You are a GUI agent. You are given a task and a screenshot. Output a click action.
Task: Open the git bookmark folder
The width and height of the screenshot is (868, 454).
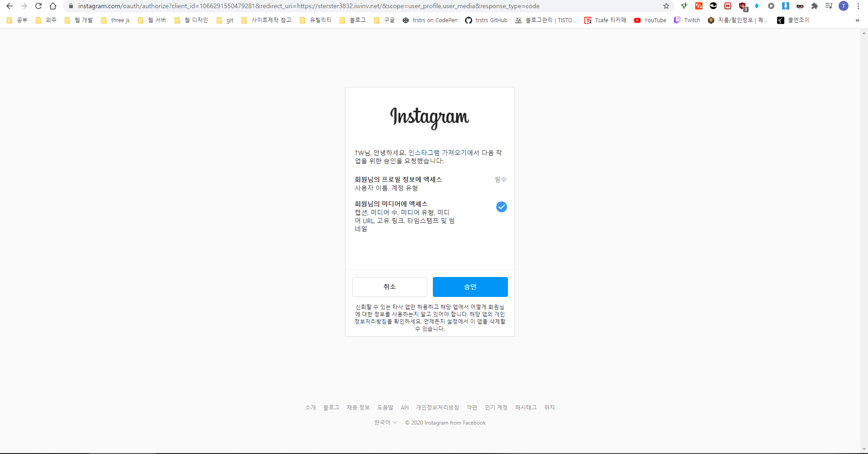[225, 20]
